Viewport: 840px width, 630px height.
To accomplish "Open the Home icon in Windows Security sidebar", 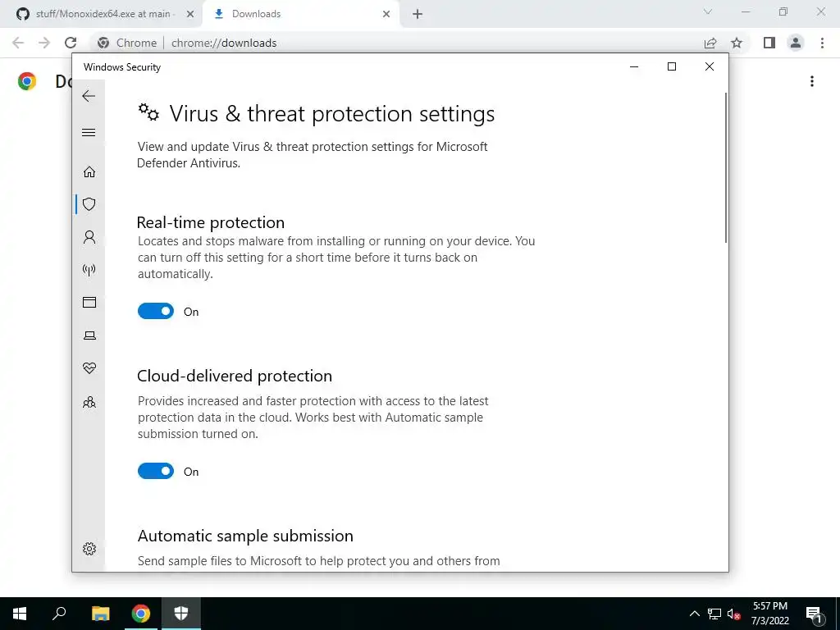I will coord(89,172).
